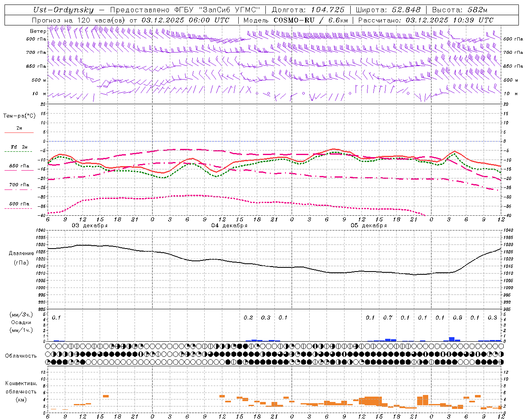Click the '(км)' unit label
The height and width of the screenshot is (420, 525).
(21, 399)
